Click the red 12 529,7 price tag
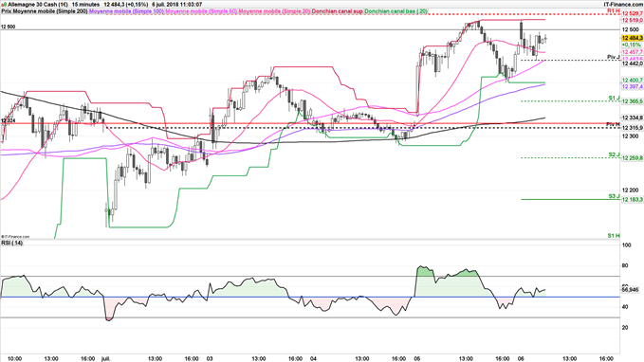The height and width of the screenshot is (362, 644). click(632, 14)
